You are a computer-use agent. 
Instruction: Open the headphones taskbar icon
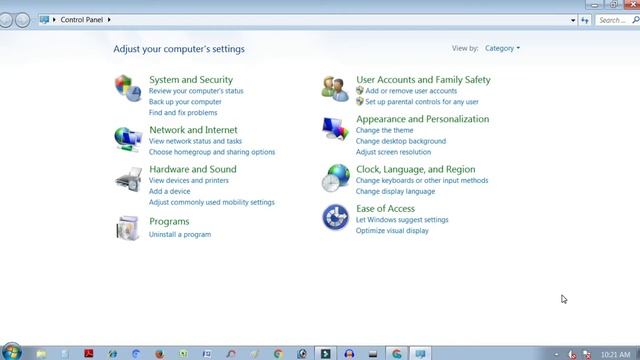pyautogui.click(x=349, y=354)
